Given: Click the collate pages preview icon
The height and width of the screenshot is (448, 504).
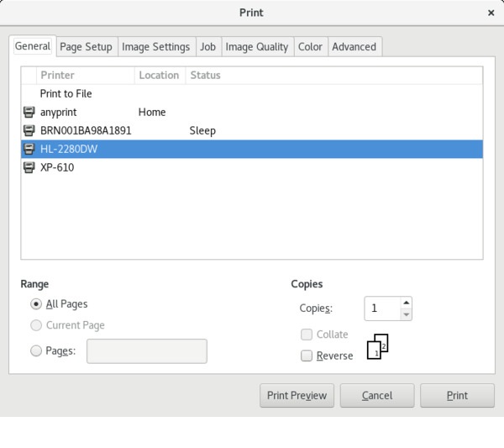Looking at the screenshot, I should click(x=378, y=347).
